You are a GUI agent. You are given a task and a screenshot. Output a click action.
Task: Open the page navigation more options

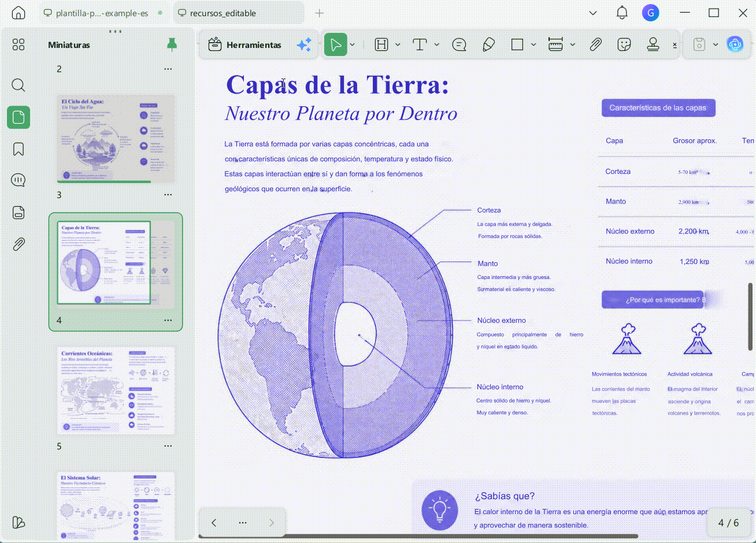[243, 523]
